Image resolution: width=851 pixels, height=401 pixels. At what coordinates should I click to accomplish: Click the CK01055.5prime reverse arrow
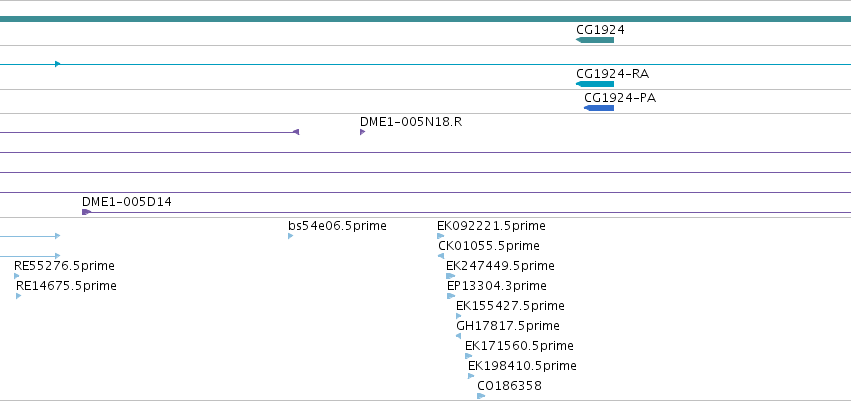pos(441,256)
